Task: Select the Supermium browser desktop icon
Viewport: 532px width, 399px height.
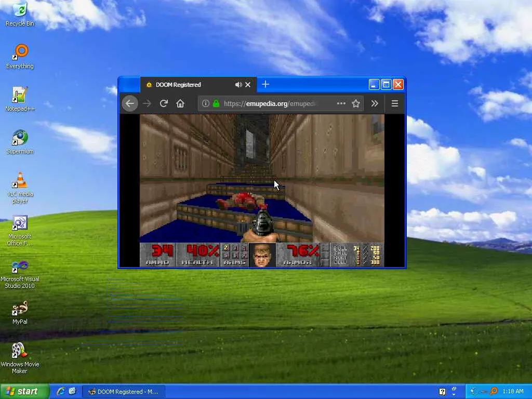Action: pyautogui.click(x=20, y=142)
